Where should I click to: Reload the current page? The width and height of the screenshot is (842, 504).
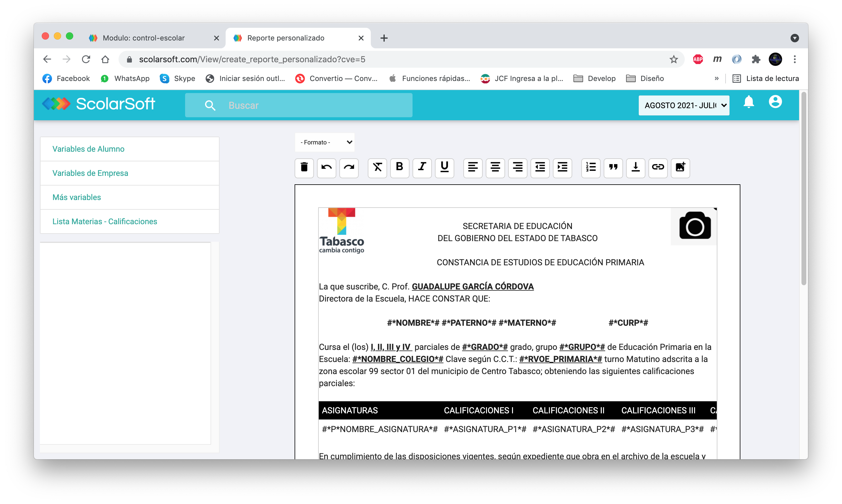click(x=86, y=60)
